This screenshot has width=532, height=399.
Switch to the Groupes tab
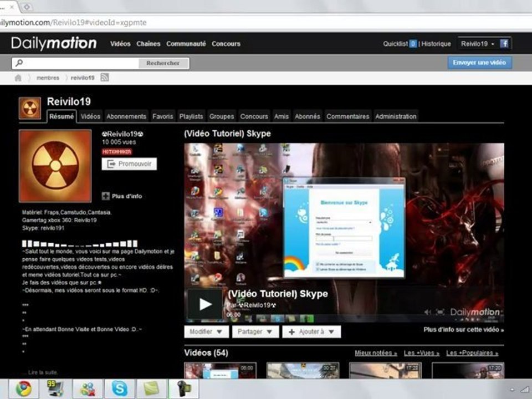click(222, 116)
